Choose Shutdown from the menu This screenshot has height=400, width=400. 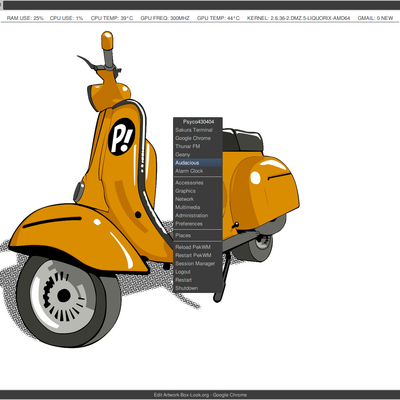198,288
